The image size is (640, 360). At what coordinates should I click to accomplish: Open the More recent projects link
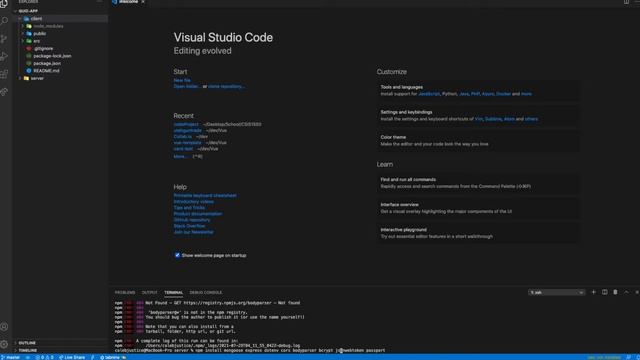click(180, 156)
